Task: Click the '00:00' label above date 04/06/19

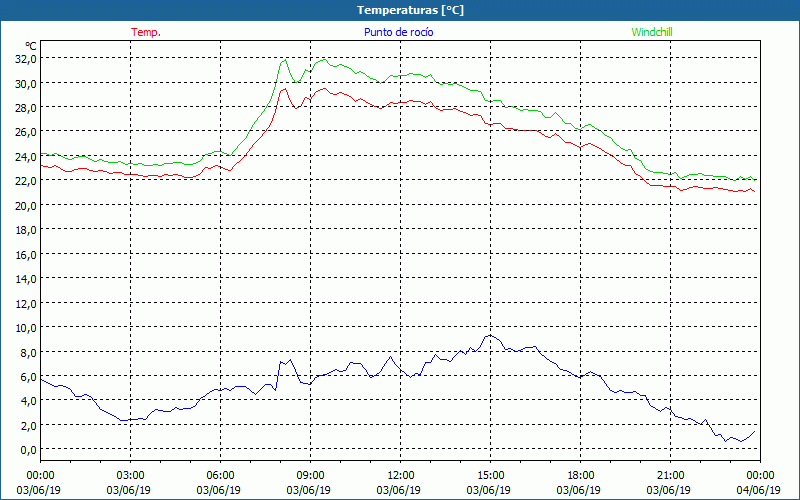Action: click(760, 476)
